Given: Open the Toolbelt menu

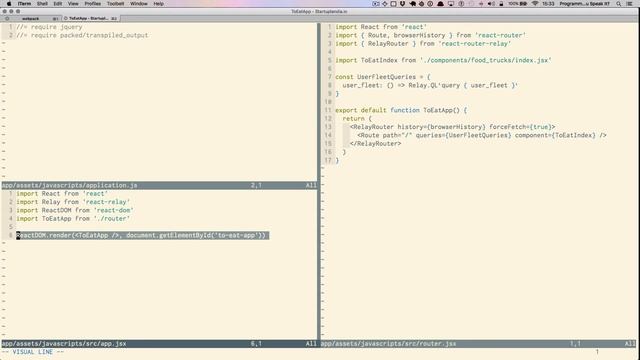Looking at the screenshot, I should 116,4.
